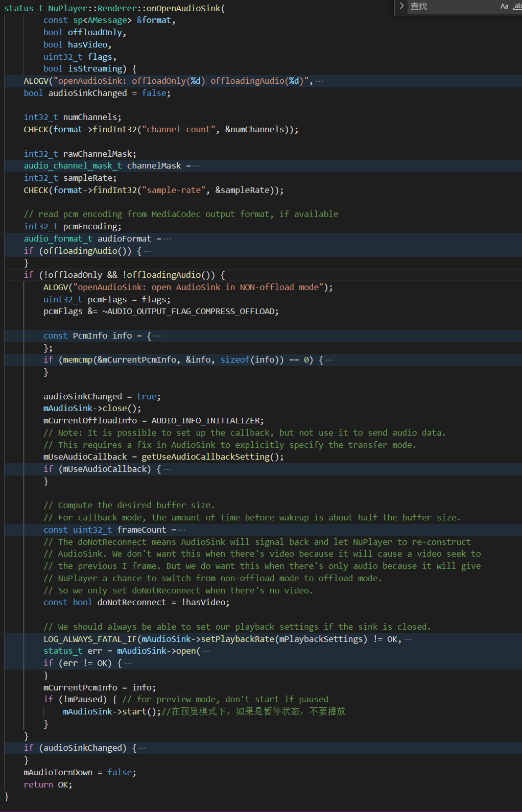Toggle the whole word match option
The width and height of the screenshot is (522, 812).
click(x=517, y=6)
